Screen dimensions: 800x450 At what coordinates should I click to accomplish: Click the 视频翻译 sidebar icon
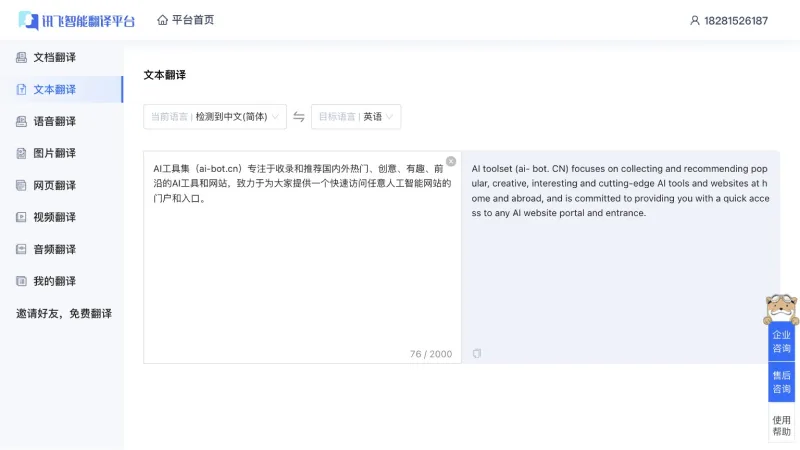point(21,217)
